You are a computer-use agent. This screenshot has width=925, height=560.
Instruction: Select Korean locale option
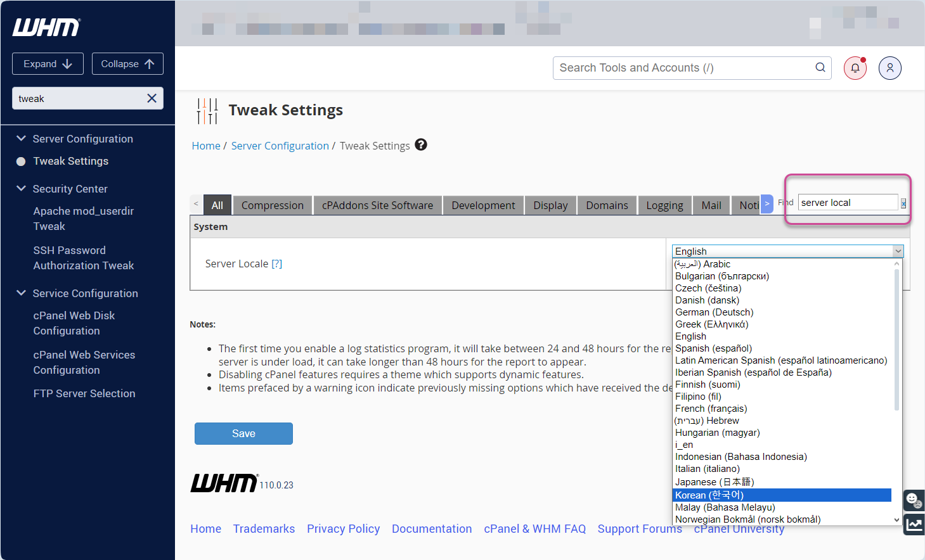782,495
